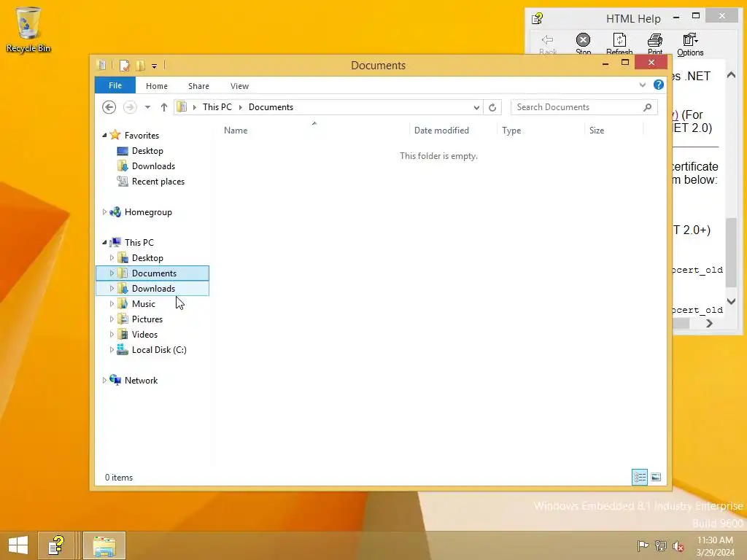Screen dimensions: 747x560
Task: Expand the Homegroup node
Action: tap(104, 212)
